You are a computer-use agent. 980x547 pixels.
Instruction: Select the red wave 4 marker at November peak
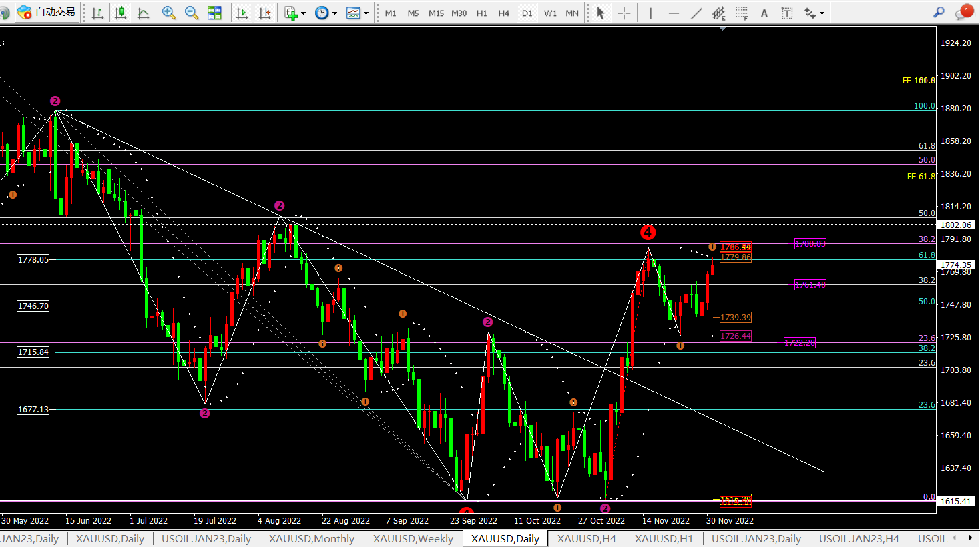click(x=648, y=232)
